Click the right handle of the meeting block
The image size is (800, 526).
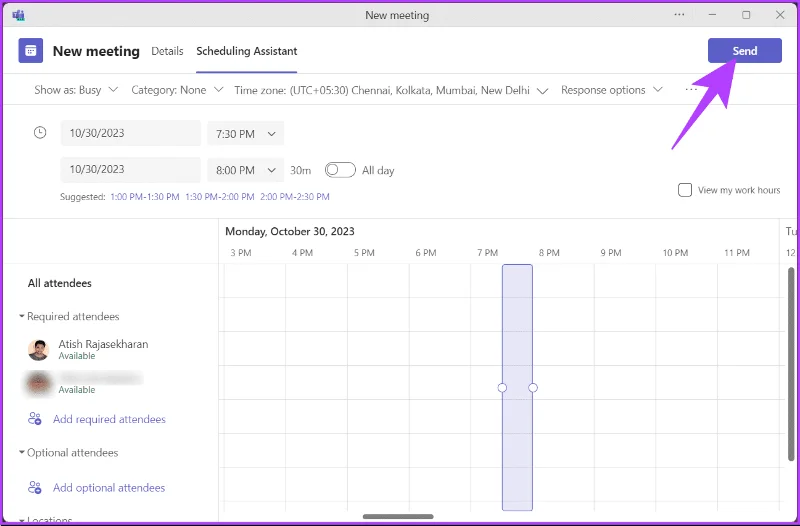533,388
